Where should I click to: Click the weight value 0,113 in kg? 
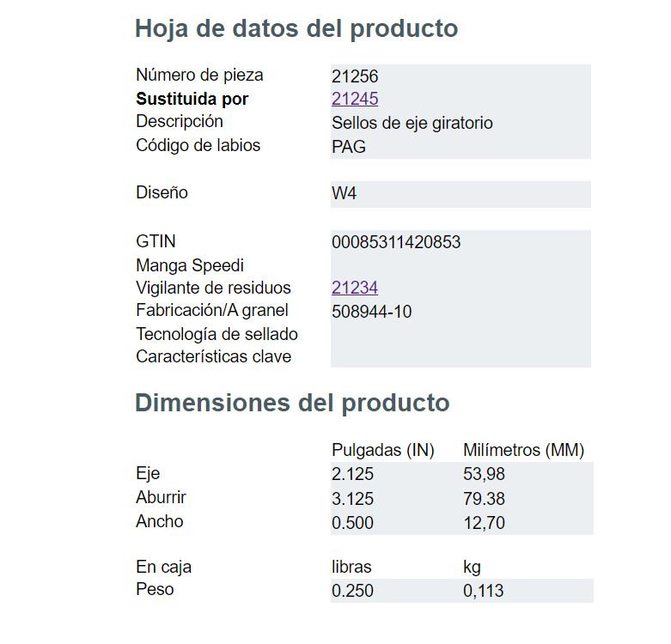pos(484,591)
